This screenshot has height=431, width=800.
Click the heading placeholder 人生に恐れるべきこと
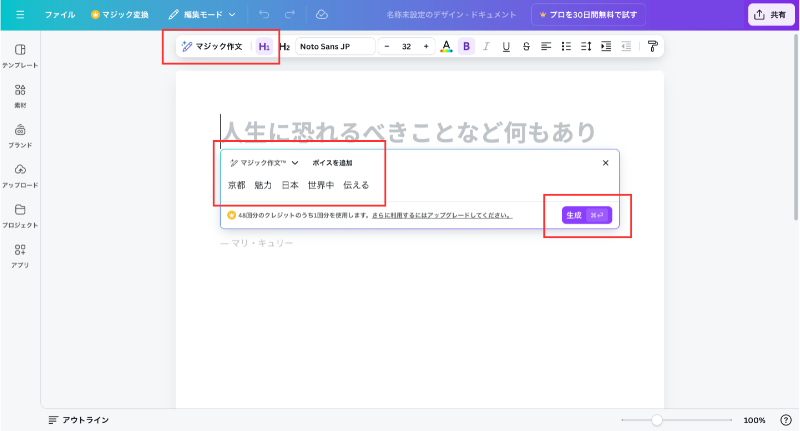pos(409,132)
